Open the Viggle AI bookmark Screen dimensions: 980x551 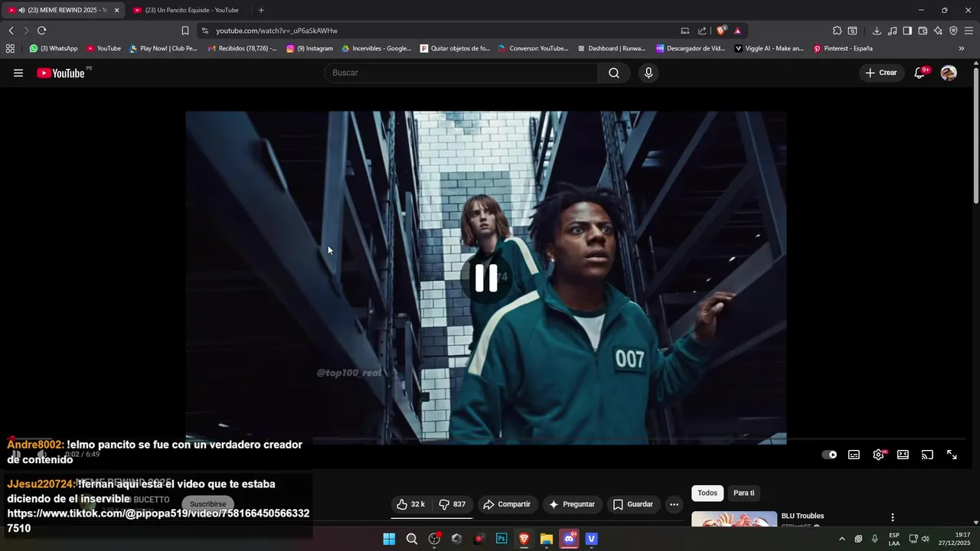(x=769, y=48)
